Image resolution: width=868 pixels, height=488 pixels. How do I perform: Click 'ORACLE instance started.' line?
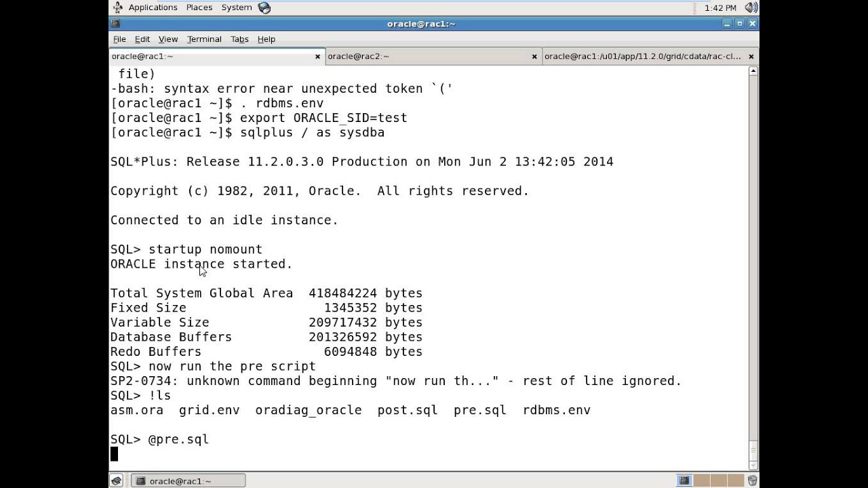201,264
